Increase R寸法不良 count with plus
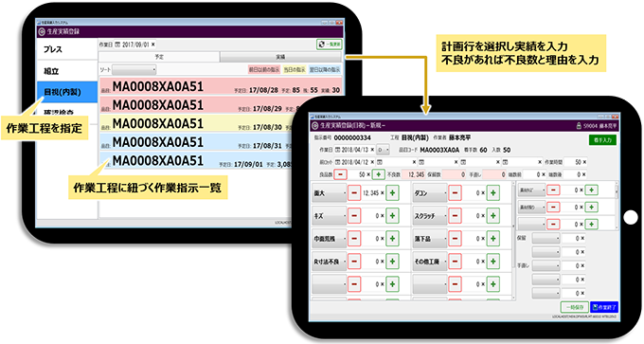Viewport: 644px width, 344px height. [392, 262]
